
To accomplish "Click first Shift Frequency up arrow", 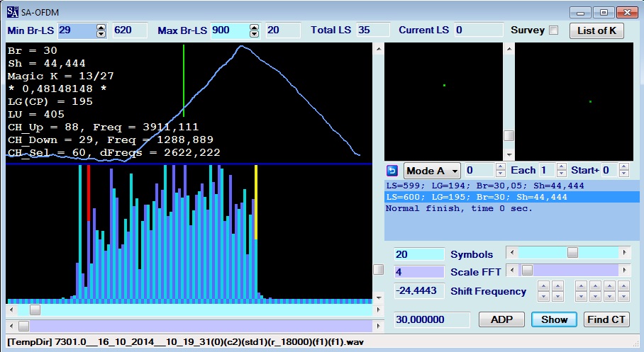I will pos(543,286).
